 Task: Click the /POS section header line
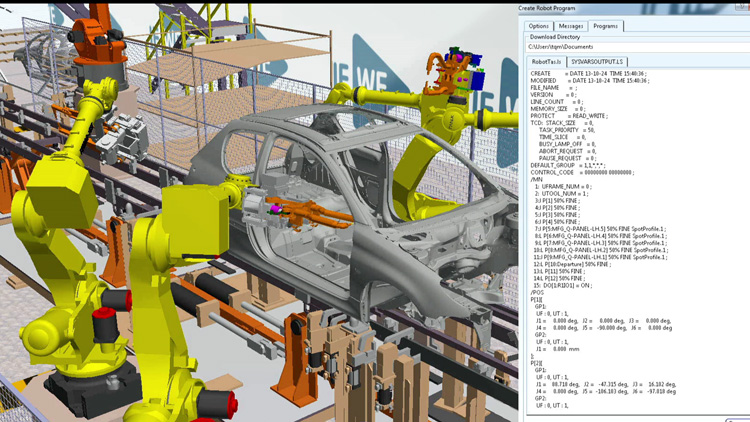[537, 292]
